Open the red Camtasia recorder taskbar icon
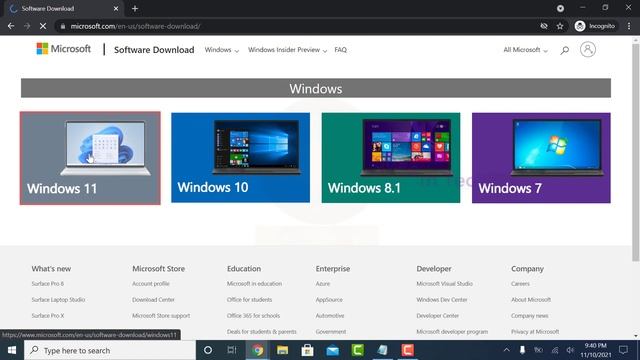The width and height of the screenshot is (640, 360). pyautogui.click(x=407, y=350)
